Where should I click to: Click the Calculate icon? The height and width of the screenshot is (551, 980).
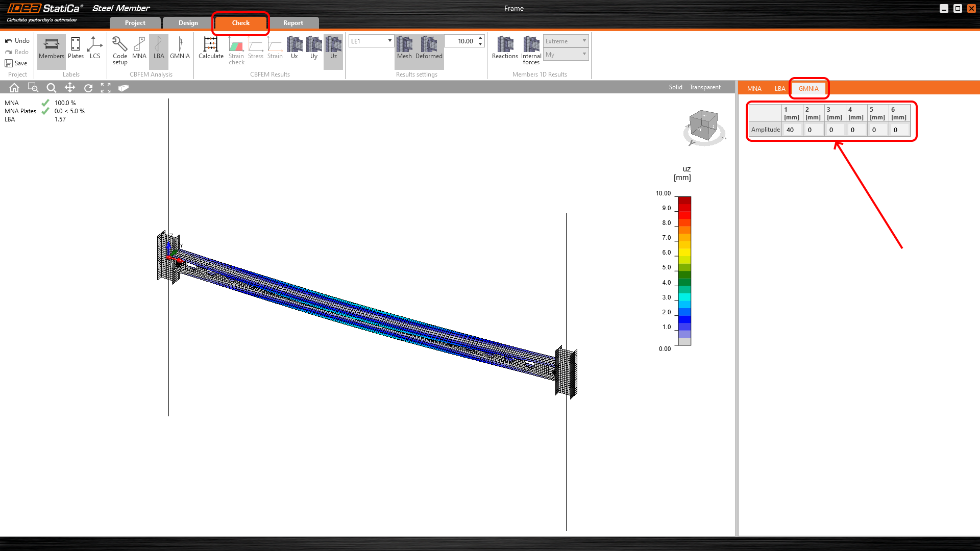coord(211,48)
